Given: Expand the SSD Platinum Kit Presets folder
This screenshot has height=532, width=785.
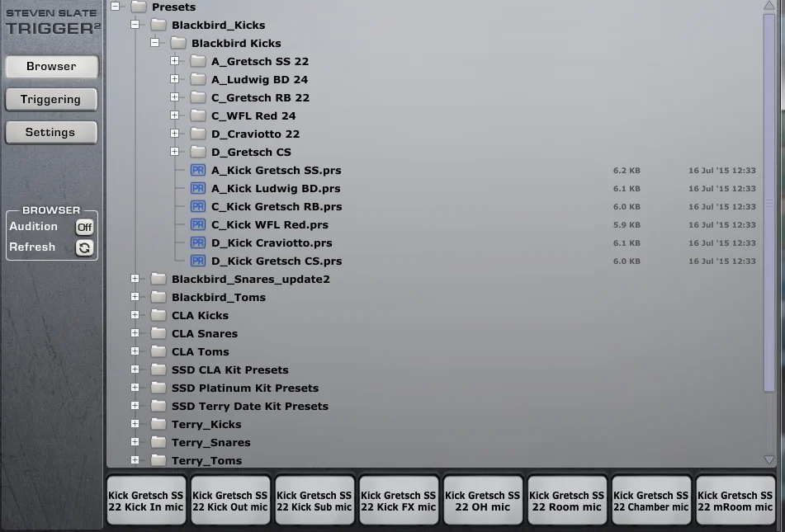Looking at the screenshot, I should tap(135, 388).
